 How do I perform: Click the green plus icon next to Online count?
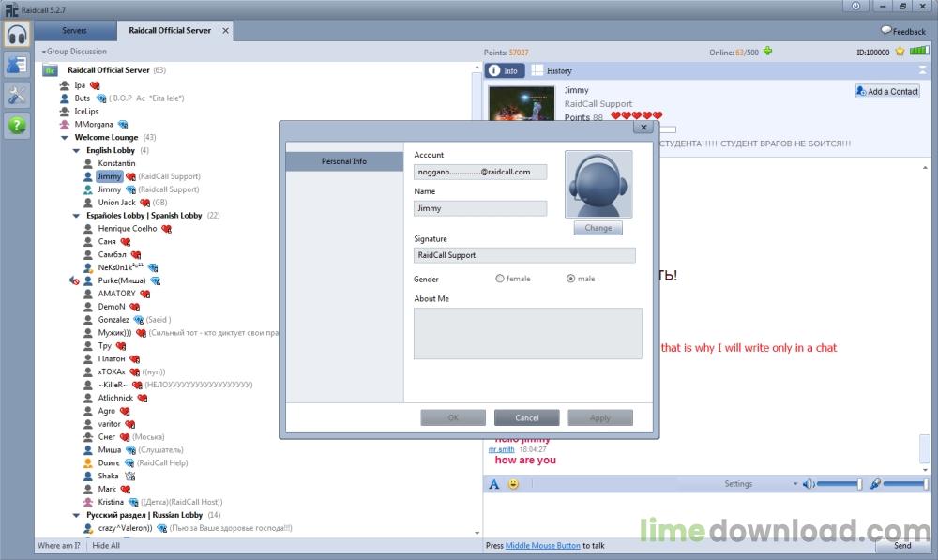pos(767,52)
